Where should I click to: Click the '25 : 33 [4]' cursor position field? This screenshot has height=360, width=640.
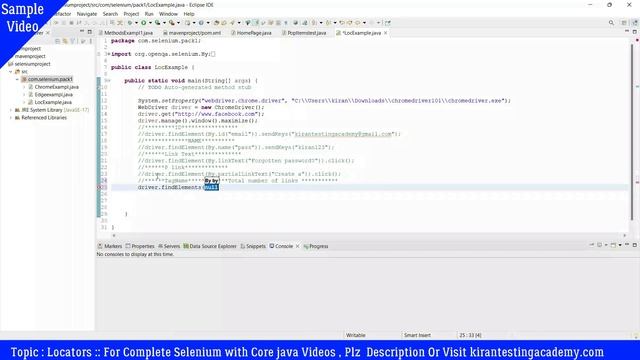point(470,335)
